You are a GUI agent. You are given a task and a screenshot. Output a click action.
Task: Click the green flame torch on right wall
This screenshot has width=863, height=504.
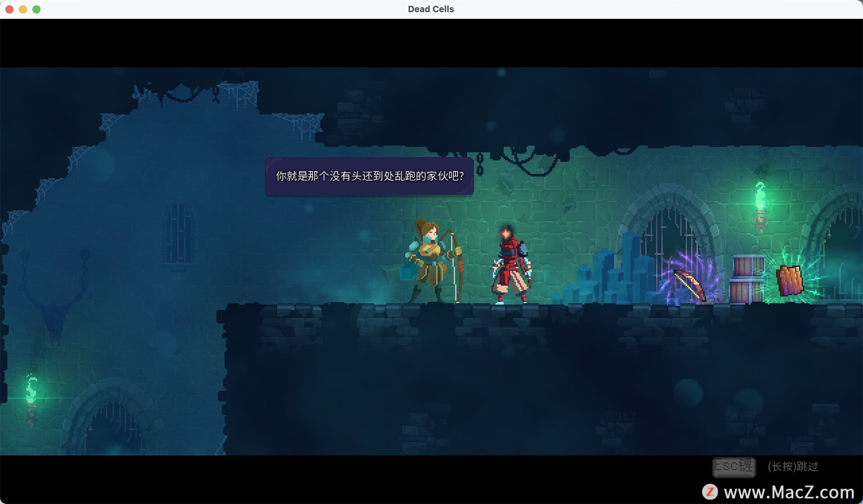tap(760, 207)
